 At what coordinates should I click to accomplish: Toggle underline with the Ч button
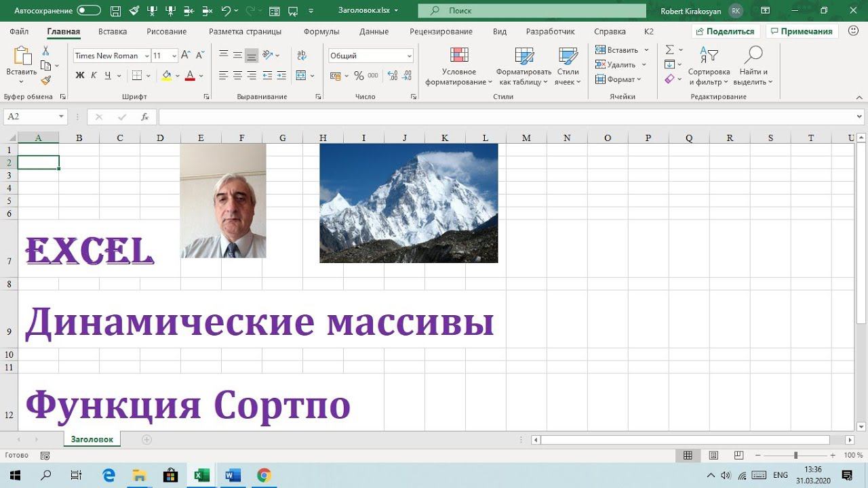pos(108,75)
